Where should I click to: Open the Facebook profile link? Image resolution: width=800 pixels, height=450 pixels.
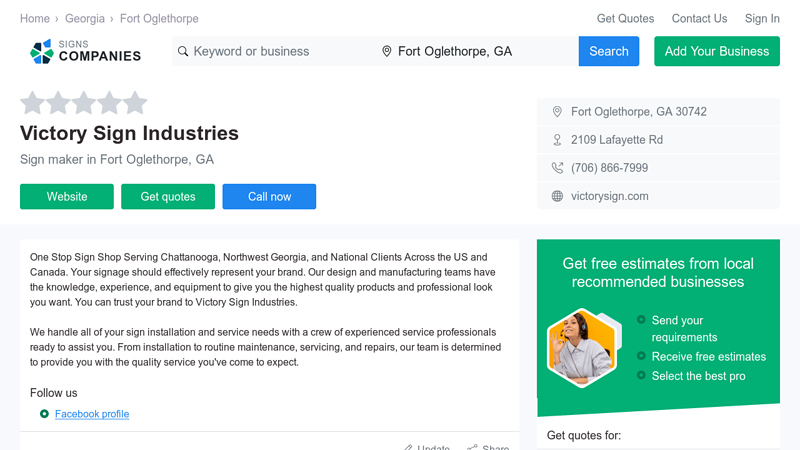click(92, 414)
